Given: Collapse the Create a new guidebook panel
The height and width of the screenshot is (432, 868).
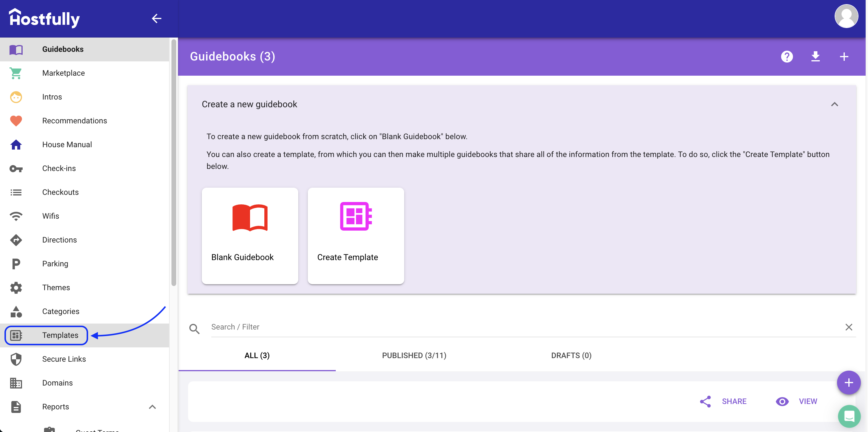Looking at the screenshot, I should coord(834,104).
